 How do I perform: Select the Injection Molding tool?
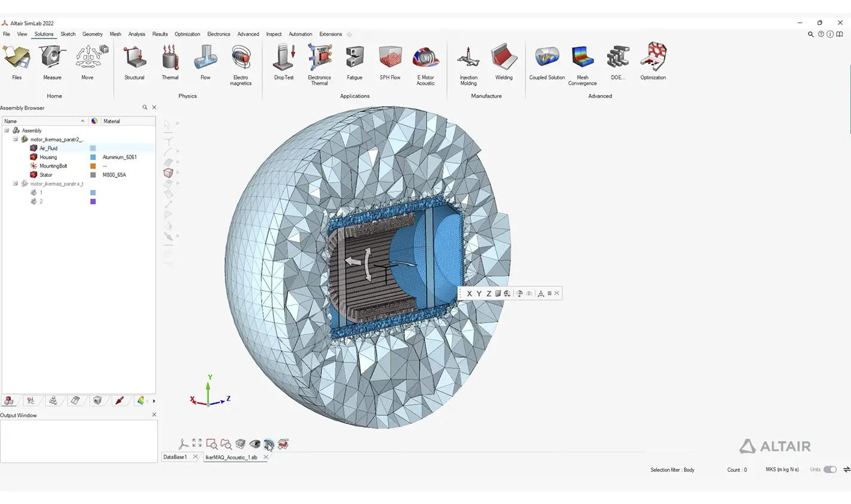tap(469, 63)
